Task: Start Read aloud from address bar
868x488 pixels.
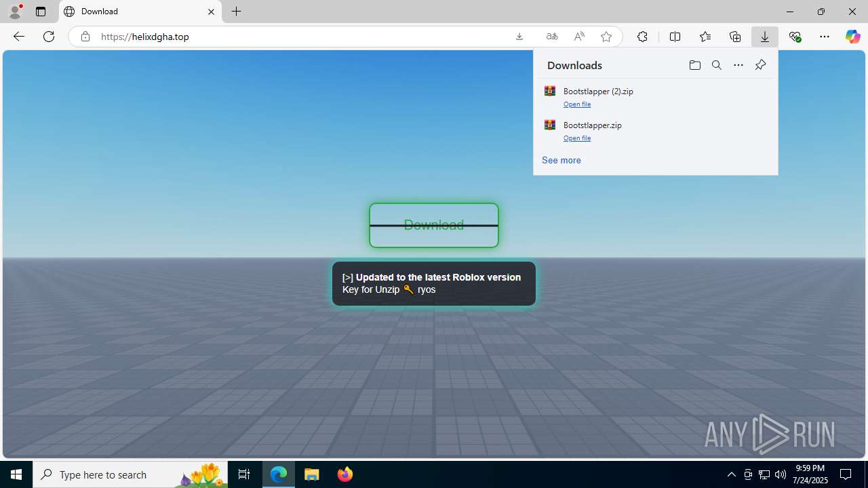Action: coord(579,37)
